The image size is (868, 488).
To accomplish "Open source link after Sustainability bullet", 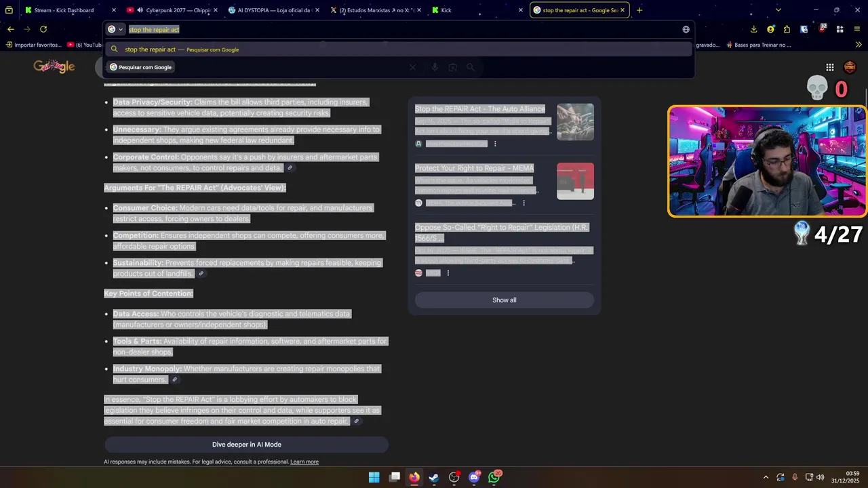I will click(x=201, y=274).
